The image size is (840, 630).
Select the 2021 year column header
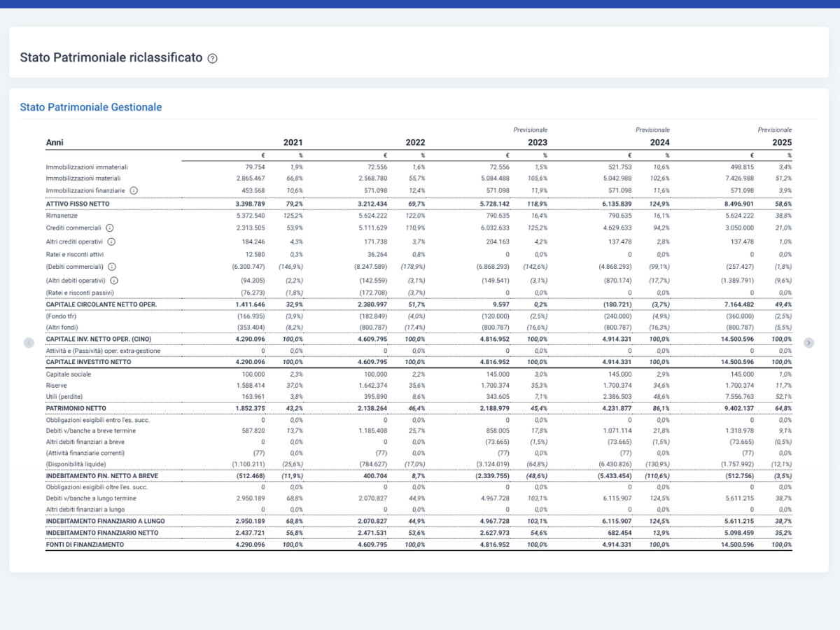point(293,143)
